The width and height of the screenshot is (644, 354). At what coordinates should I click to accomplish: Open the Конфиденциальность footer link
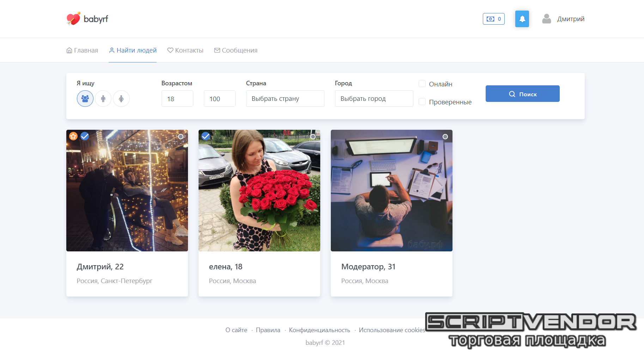320,330
